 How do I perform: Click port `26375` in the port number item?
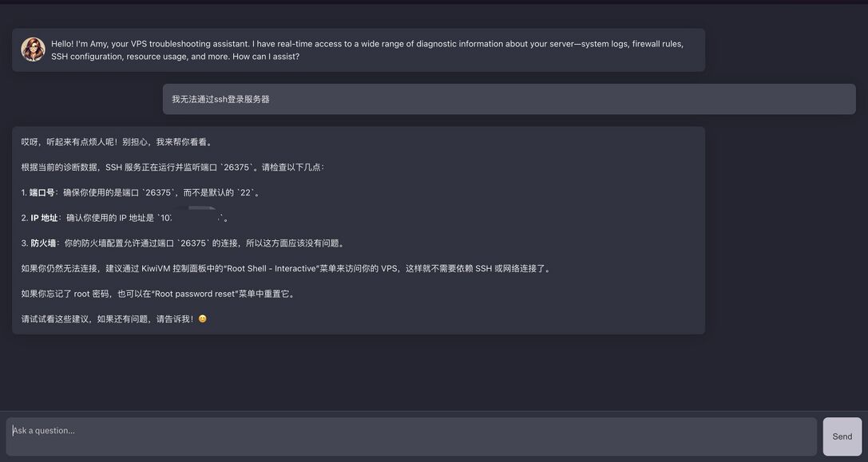click(158, 193)
